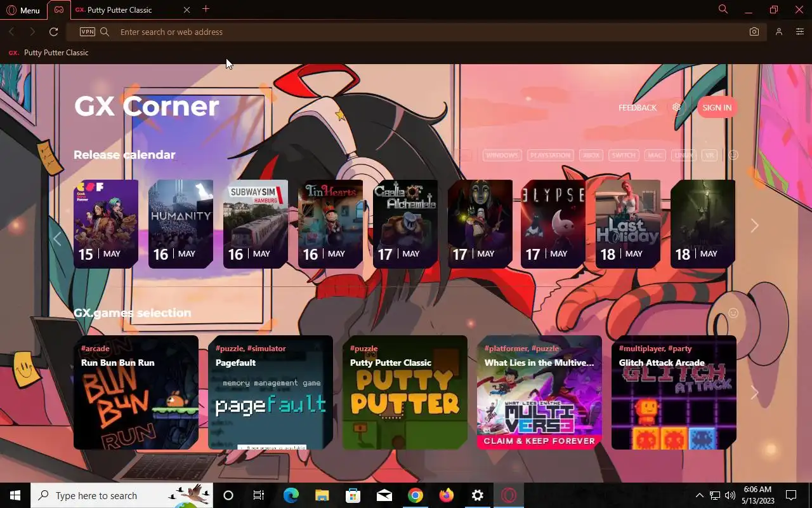
Task: Launch Microsoft Edge from taskbar
Action: point(291,495)
